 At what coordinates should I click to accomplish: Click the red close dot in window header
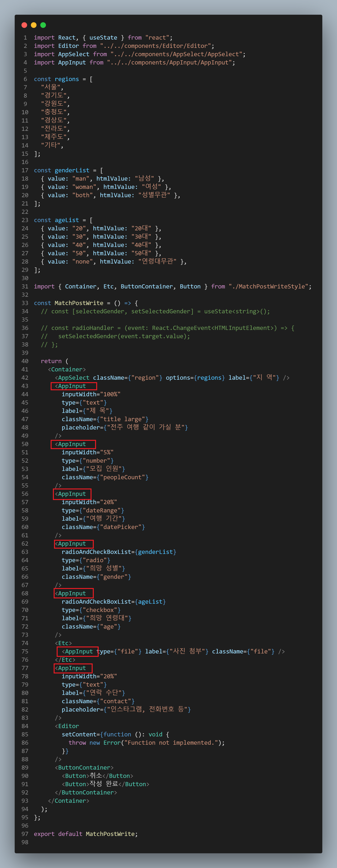coord(24,25)
